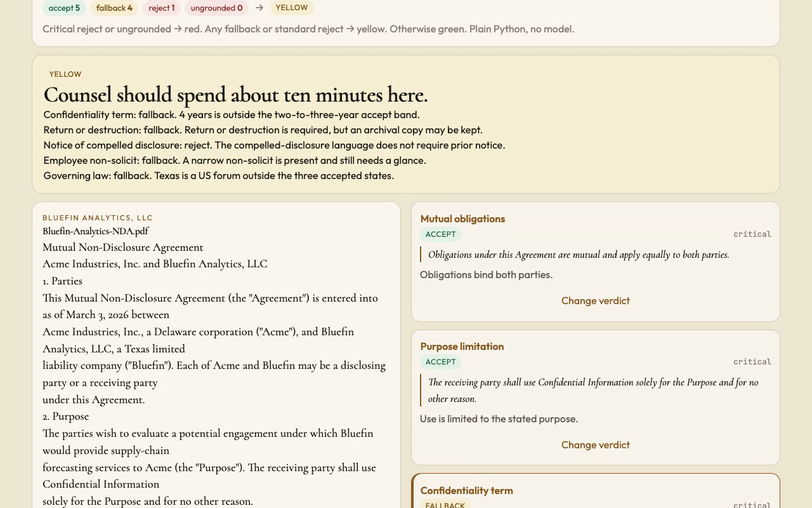
Task: Click the YELLOW label above the headline
Action: [65, 74]
